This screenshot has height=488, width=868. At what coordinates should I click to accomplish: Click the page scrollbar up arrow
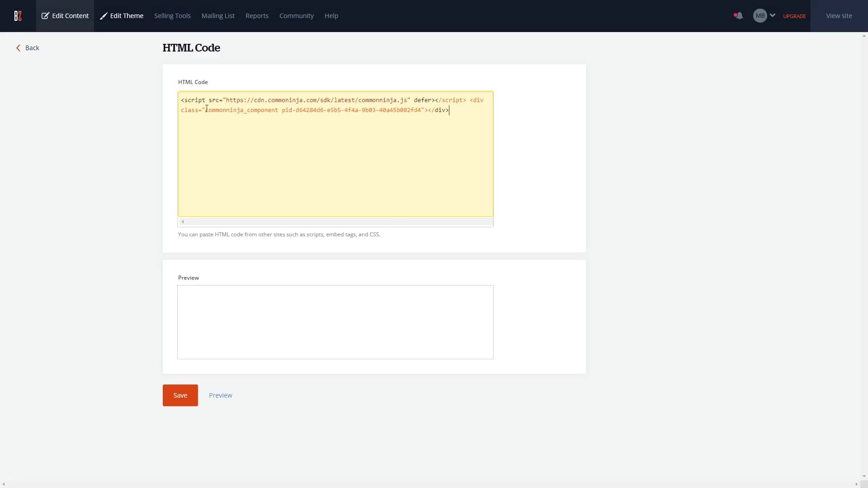[864, 36]
